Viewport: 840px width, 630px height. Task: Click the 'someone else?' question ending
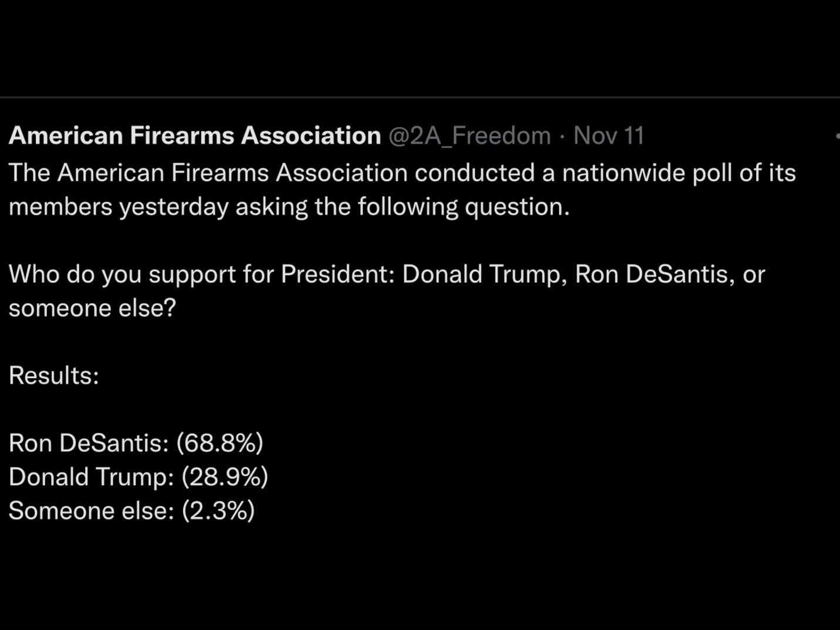tap(92, 308)
